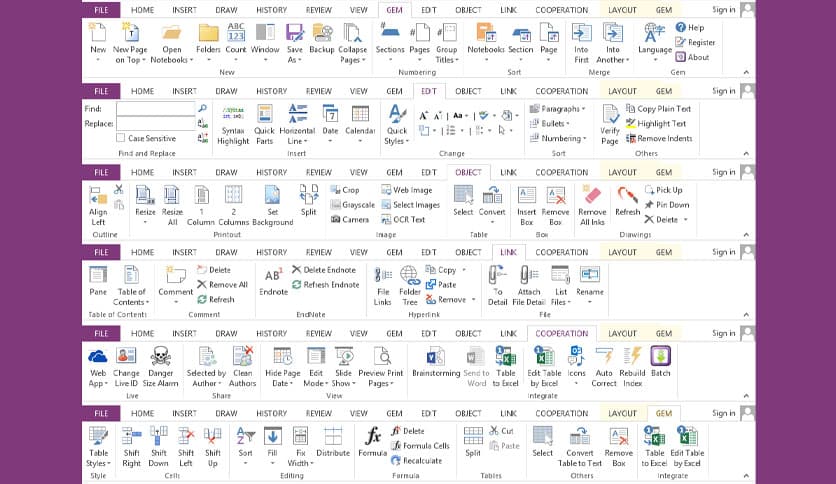Apply Grayscale to image
This screenshot has height=484, width=836.
coord(352,205)
